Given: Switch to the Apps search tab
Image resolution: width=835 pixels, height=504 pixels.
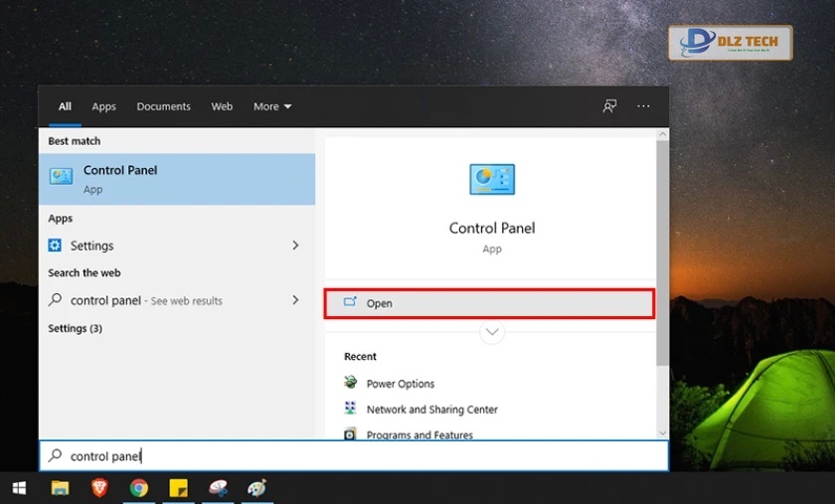Looking at the screenshot, I should (103, 106).
